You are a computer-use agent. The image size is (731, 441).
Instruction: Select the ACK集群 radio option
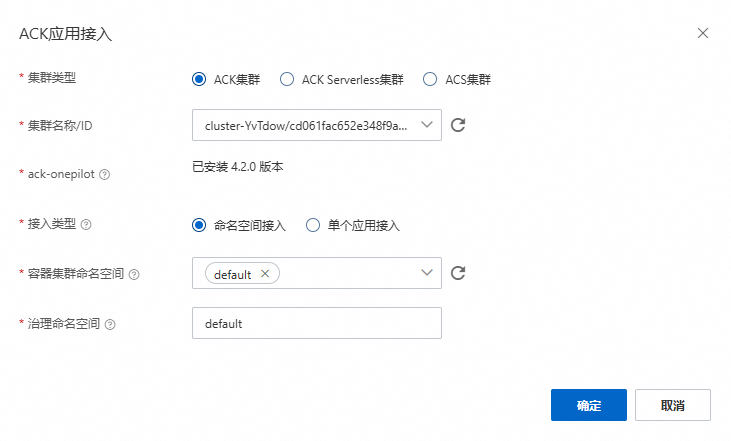point(199,79)
